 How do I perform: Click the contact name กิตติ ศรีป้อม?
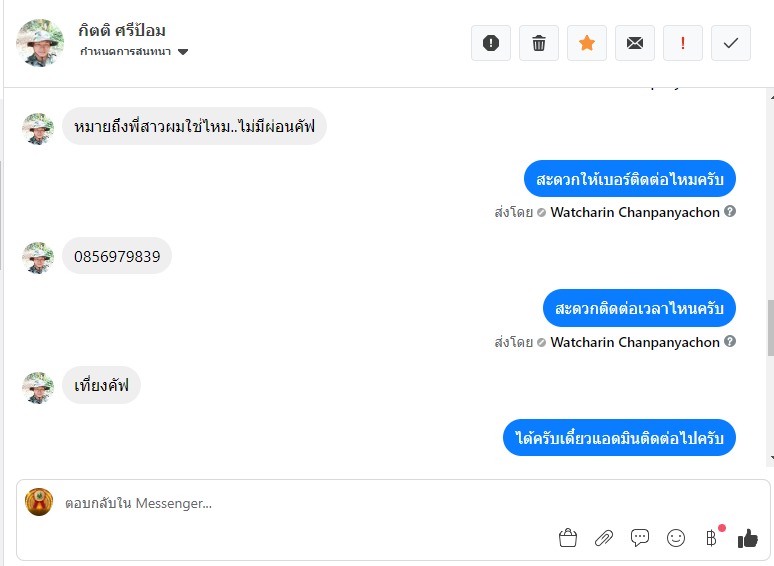[122, 30]
